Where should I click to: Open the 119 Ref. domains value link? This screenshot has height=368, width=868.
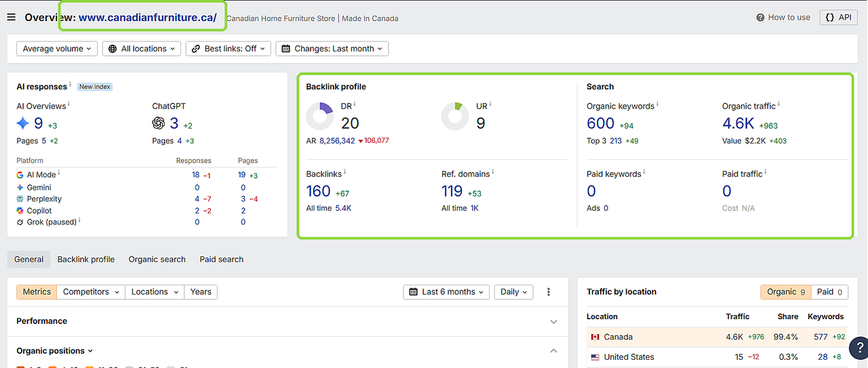click(452, 192)
